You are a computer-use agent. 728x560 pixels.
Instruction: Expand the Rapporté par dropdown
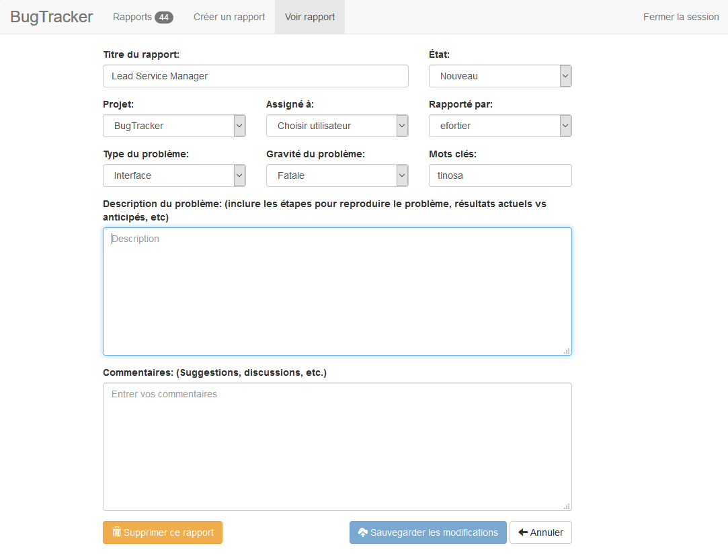[x=500, y=126]
